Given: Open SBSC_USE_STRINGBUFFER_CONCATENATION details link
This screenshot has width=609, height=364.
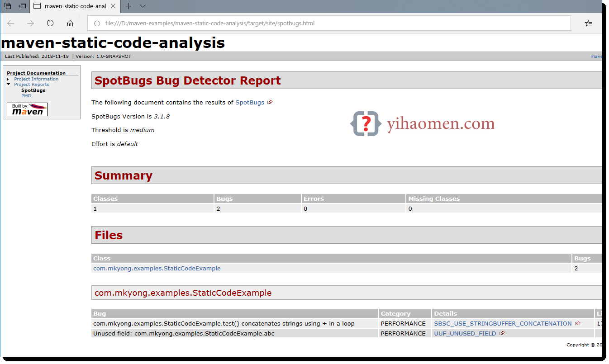Looking at the screenshot, I should tap(503, 324).
